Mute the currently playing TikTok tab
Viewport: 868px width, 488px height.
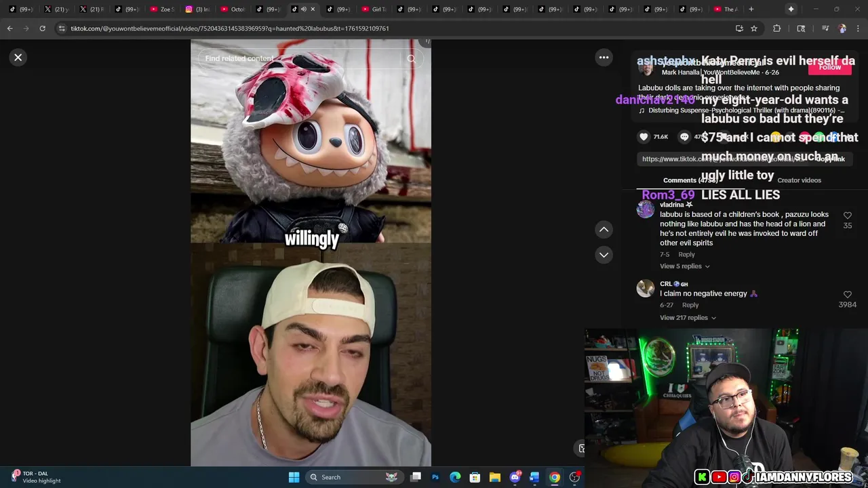[303, 9]
